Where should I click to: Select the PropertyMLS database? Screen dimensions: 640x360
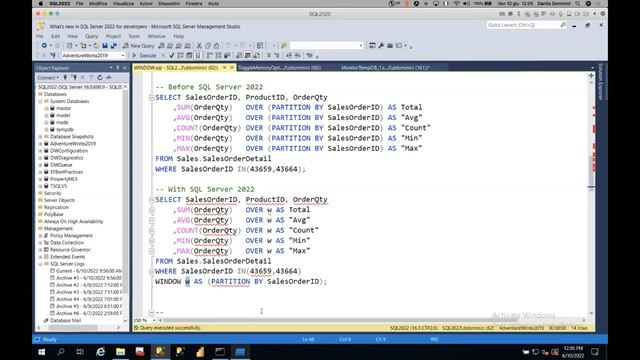pyautogui.click(x=64, y=179)
